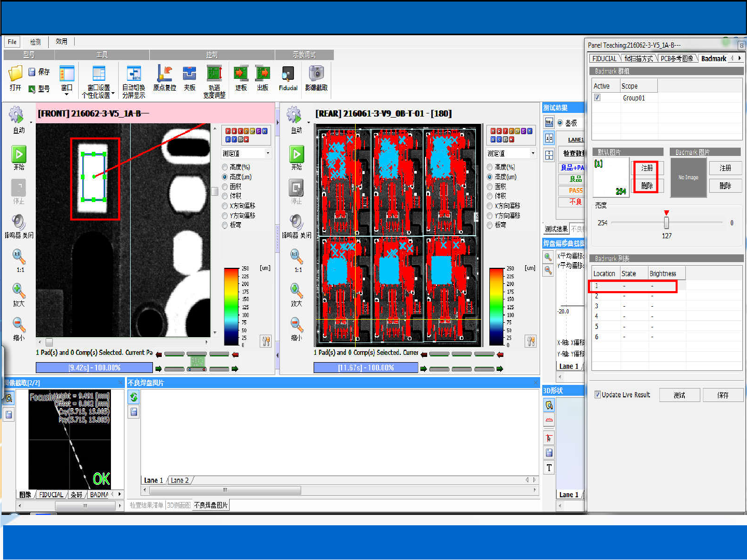The width and height of the screenshot is (747, 560).
Task: Toggle the Active checkbox for Group01
Action: [x=597, y=97]
